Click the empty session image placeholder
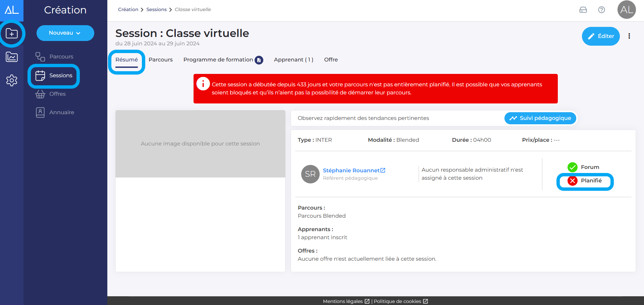The height and width of the screenshot is (305, 644). [x=200, y=144]
